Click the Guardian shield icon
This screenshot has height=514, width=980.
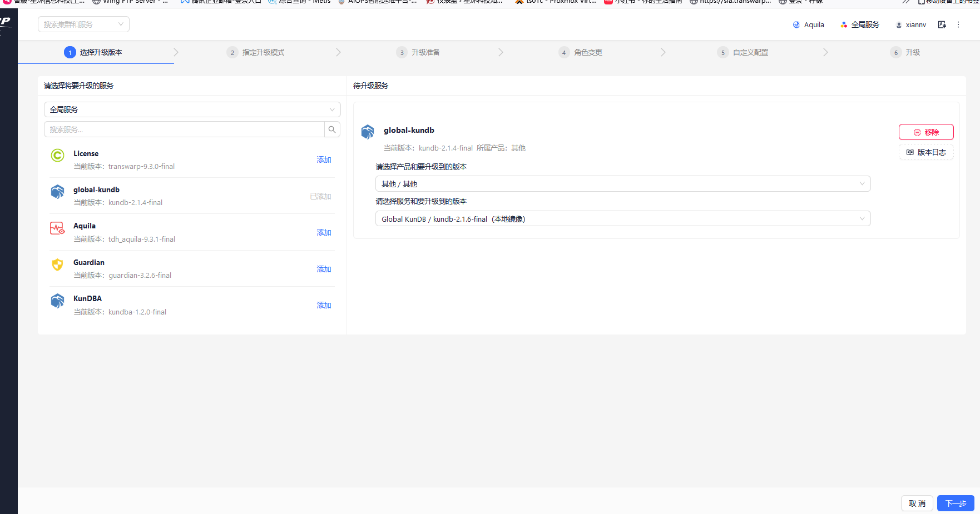pos(57,265)
